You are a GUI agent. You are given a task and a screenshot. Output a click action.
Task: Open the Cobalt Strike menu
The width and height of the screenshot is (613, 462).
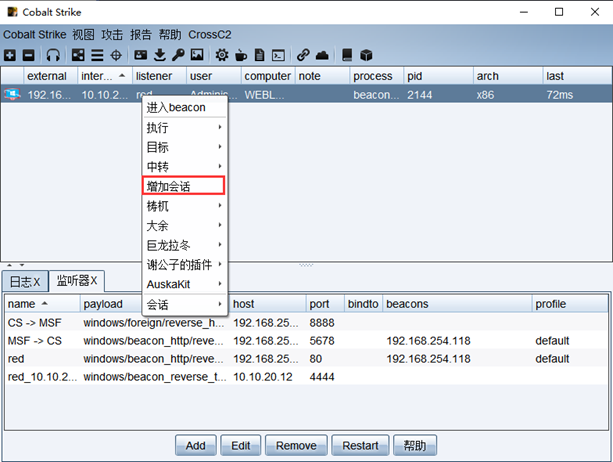[35, 35]
